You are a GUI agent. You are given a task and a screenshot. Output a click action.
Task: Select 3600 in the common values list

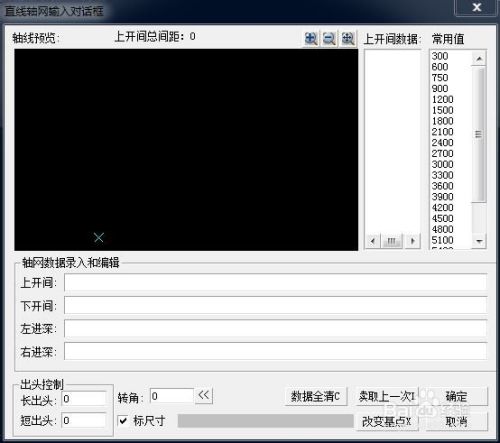tap(443, 186)
